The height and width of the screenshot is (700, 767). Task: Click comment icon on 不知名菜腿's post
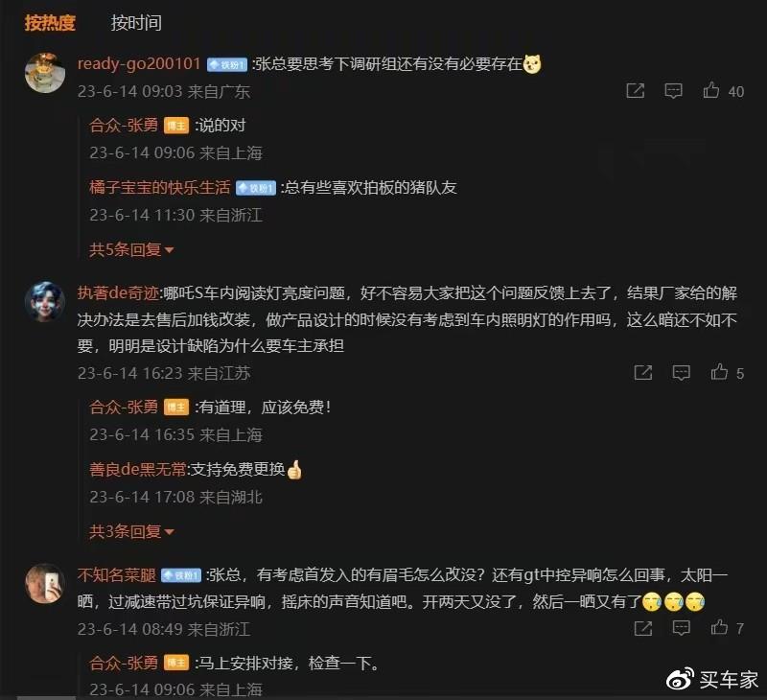pyautogui.click(x=681, y=628)
